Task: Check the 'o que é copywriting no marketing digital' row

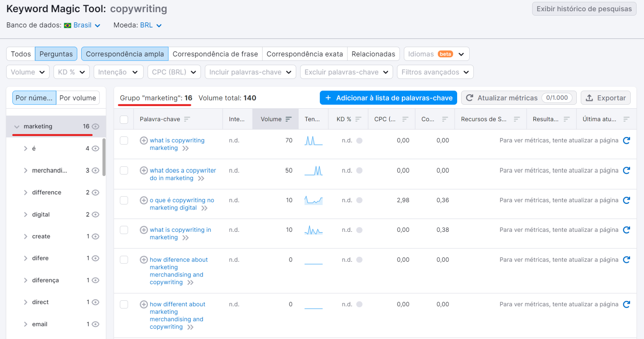Action: (124, 200)
